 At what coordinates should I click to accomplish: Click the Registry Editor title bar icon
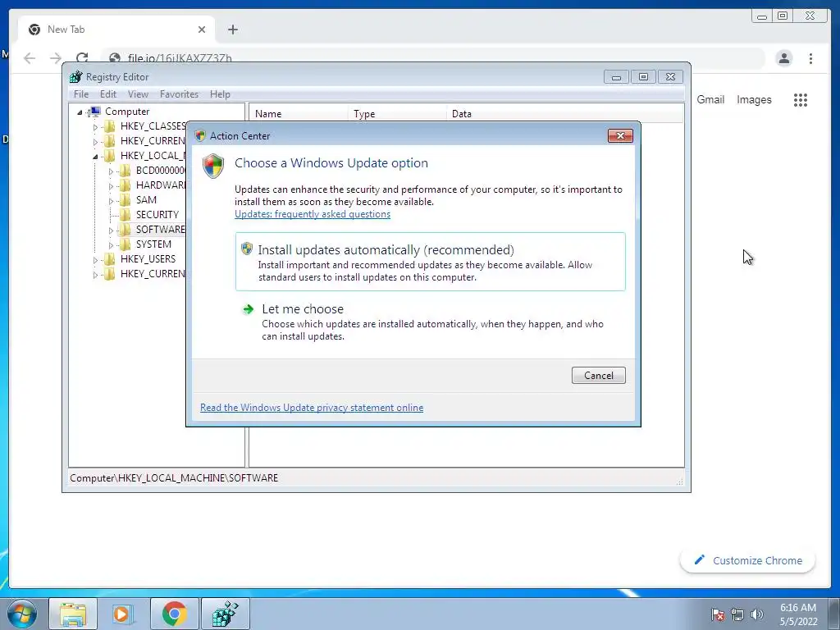coord(76,76)
